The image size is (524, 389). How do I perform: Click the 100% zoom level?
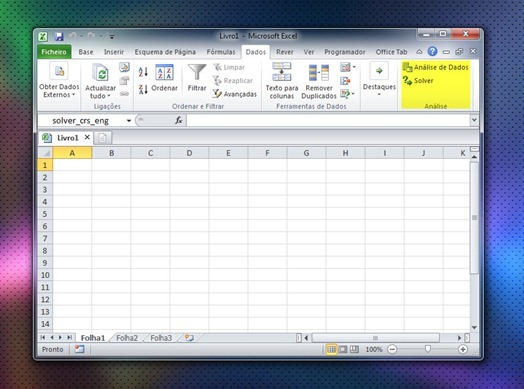coord(374,350)
